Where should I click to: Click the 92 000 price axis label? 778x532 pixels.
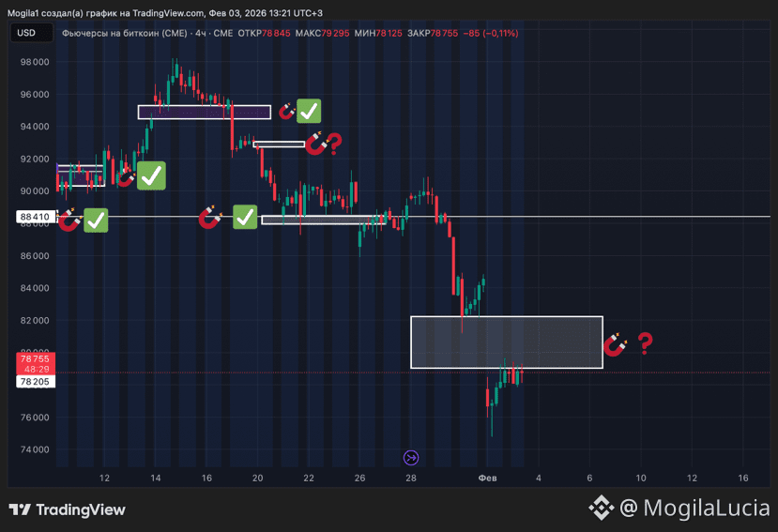pyautogui.click(x=35, y=159)
